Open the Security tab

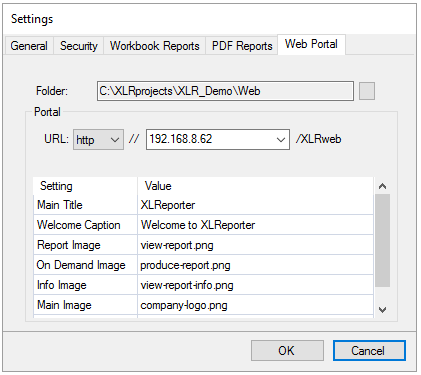click(x=79, y=46)
